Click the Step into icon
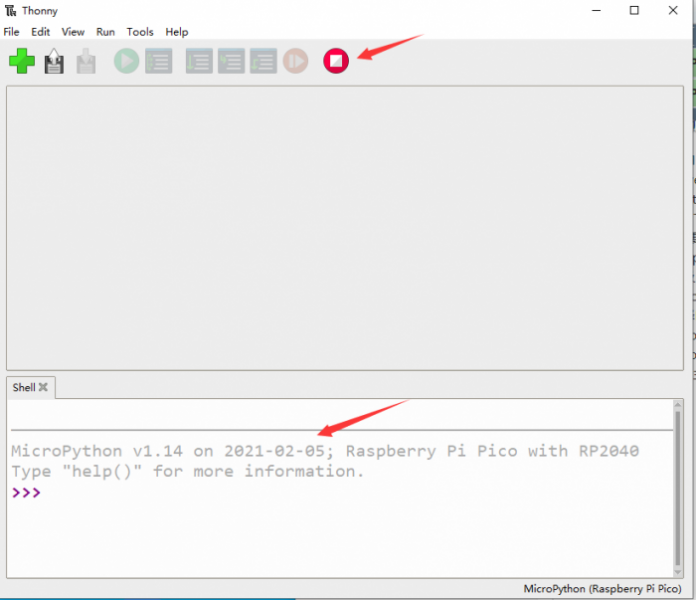This screenshot has height=600, width=696. pos(231,62)
